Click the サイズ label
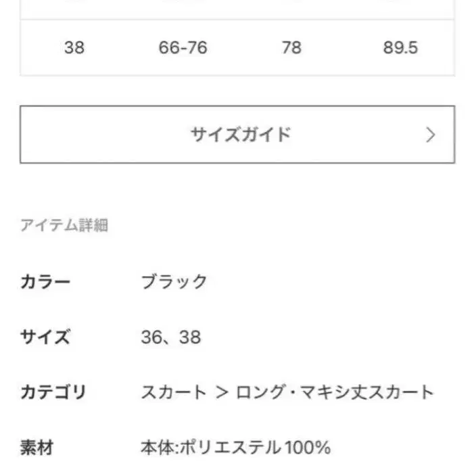Viewport: 476px width, 476px height. tap(45, 336)
